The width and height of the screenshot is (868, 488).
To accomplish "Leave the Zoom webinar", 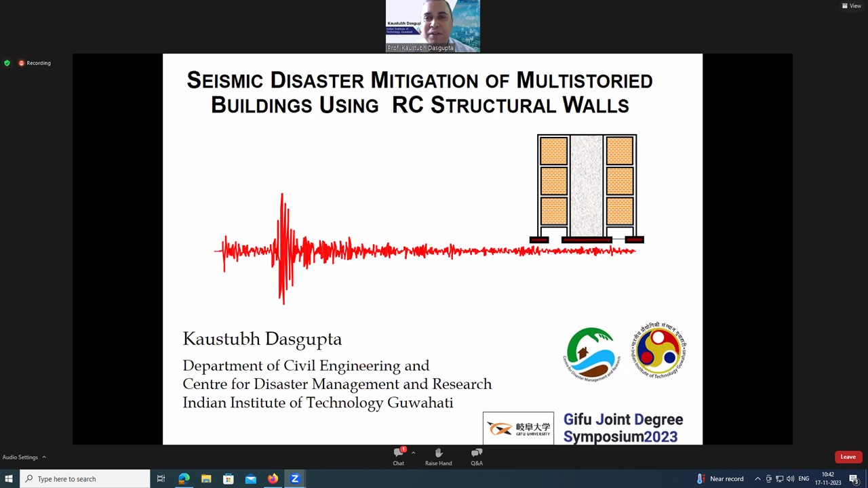I will coord(848,457).
